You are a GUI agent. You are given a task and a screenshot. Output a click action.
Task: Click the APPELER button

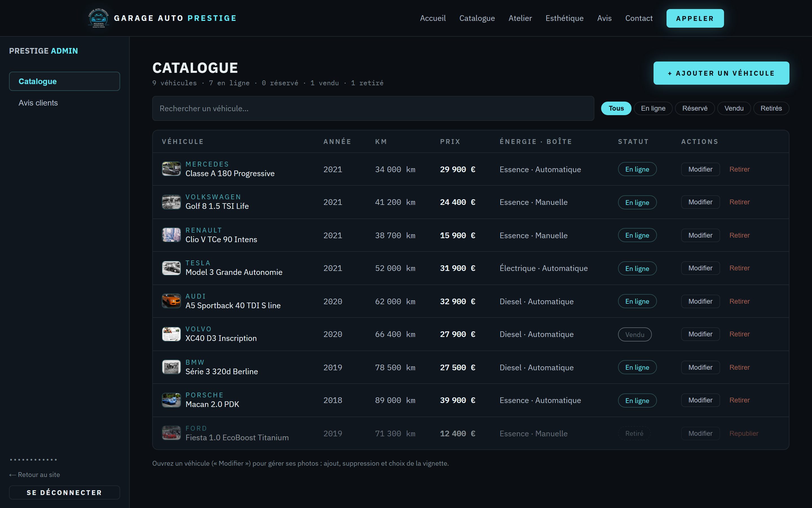click(695, 18)
